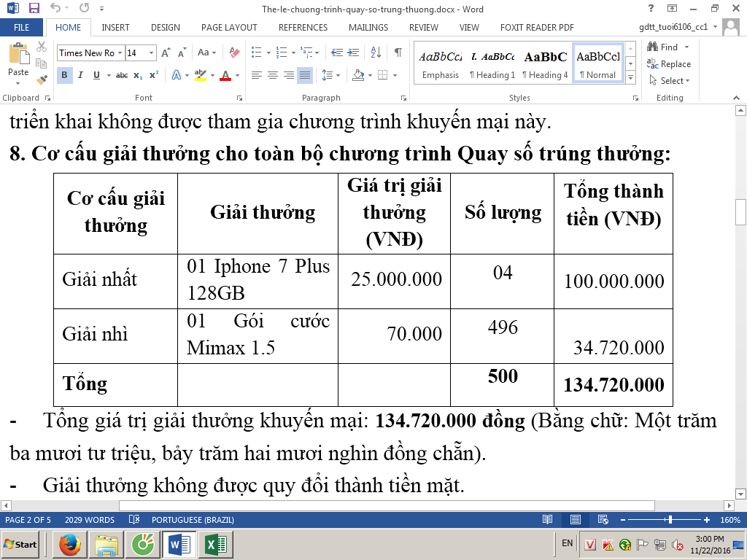
Task: Click the proofing errors book icon
Action: (134, 519)
